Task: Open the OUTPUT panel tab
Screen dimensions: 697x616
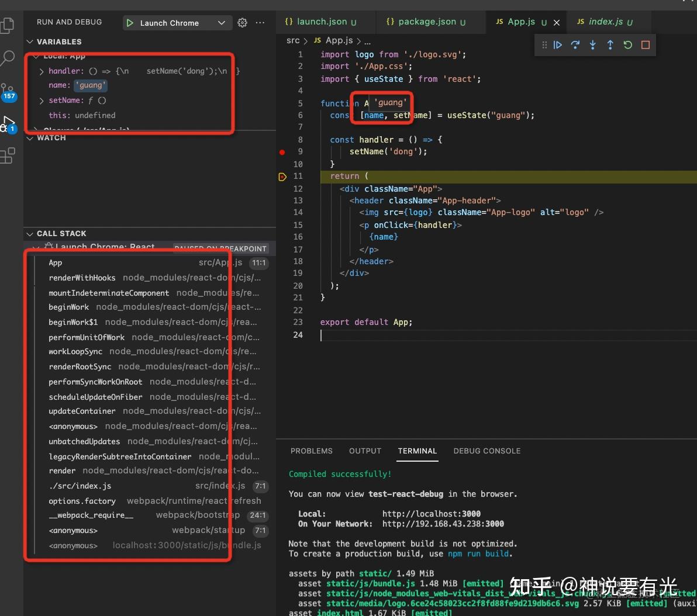Action: (365, 451)
